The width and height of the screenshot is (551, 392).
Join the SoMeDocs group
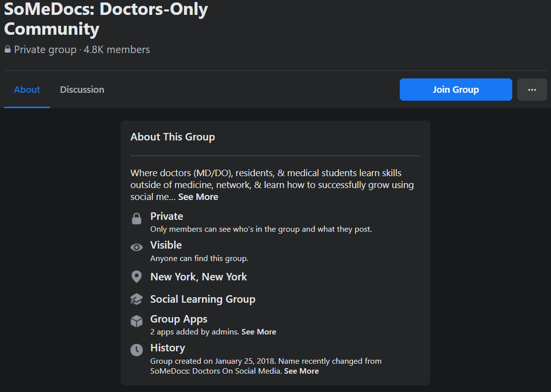click(455, 89)
